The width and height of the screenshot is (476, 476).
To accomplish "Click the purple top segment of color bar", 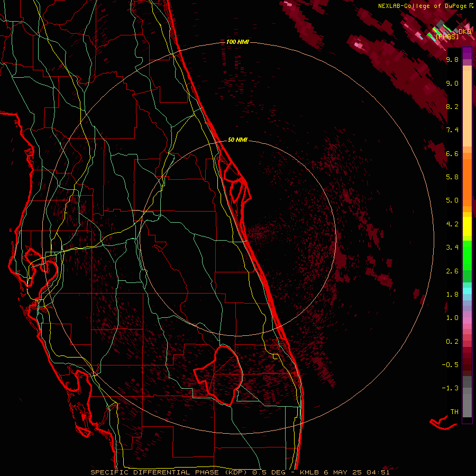I will (x=467, y=53).
